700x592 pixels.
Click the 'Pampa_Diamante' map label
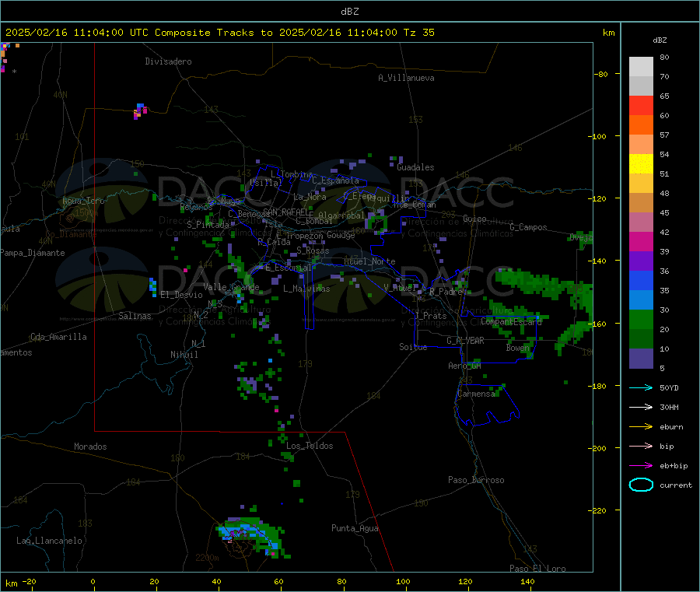point(32,253)
